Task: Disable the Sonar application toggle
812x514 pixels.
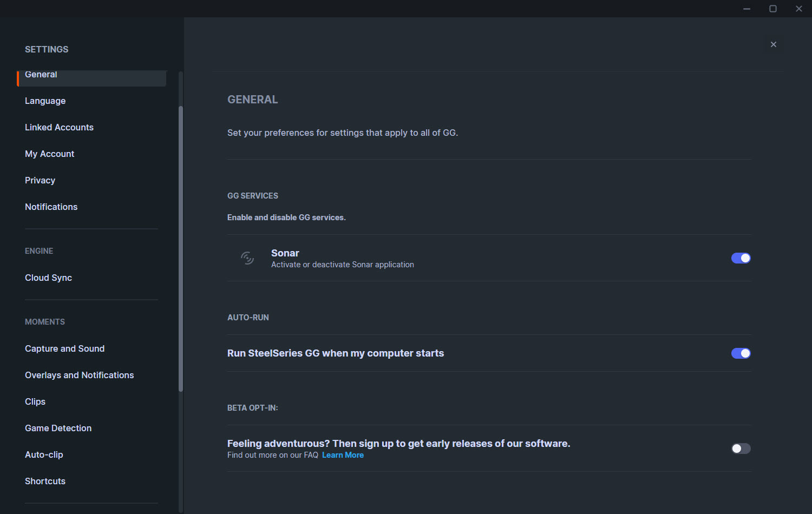Action: (x=741, y=258)
